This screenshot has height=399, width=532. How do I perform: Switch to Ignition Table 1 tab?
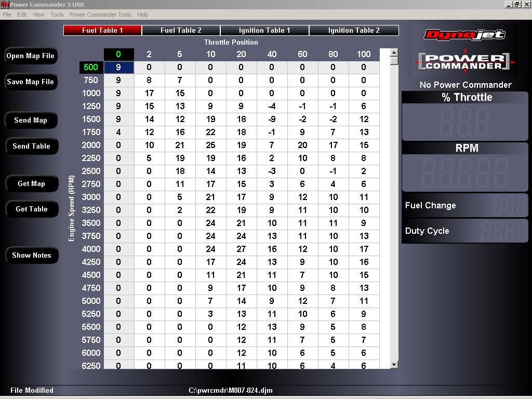pyautogui.click(x=264, y=31)
